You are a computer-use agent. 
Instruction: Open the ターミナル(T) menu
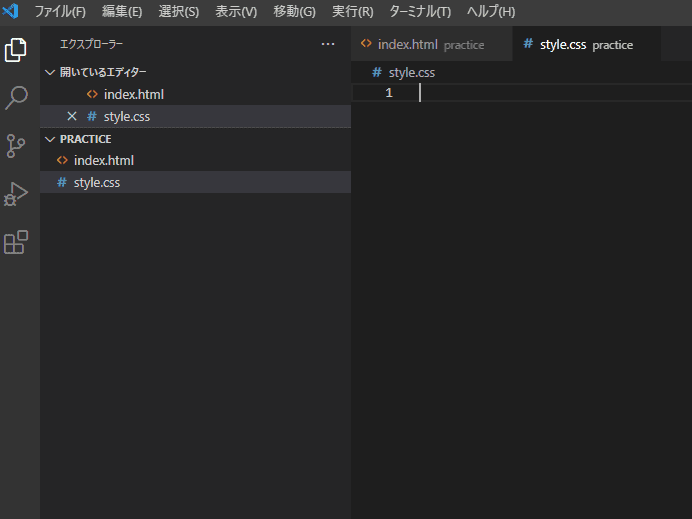point(420,12)
